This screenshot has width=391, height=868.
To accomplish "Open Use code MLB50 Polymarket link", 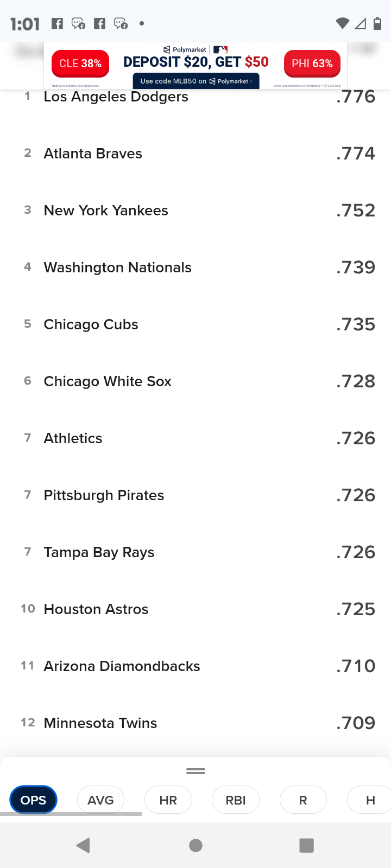I will [196, 81].
